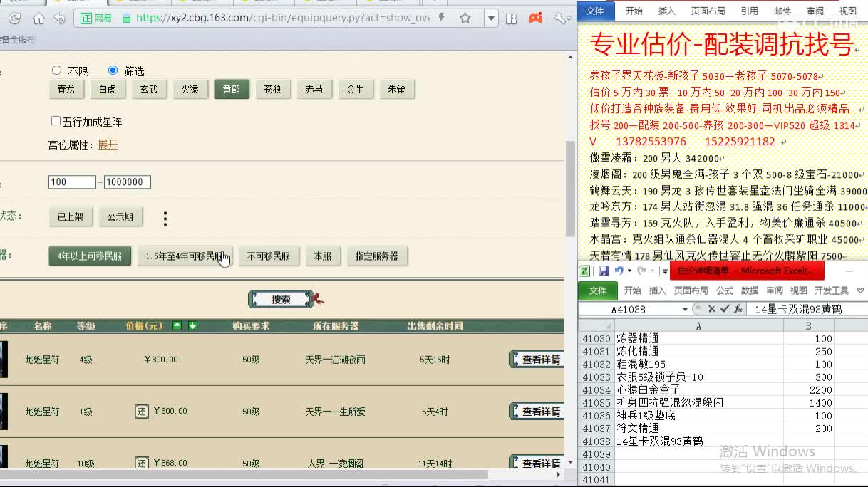868x487 pixels.
Task: Open the Excel undo history dropdown
Action: (629, 271)
